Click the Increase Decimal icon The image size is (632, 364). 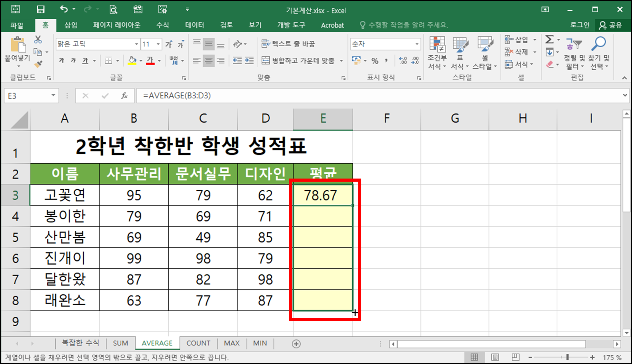click(x=402, y=61)
